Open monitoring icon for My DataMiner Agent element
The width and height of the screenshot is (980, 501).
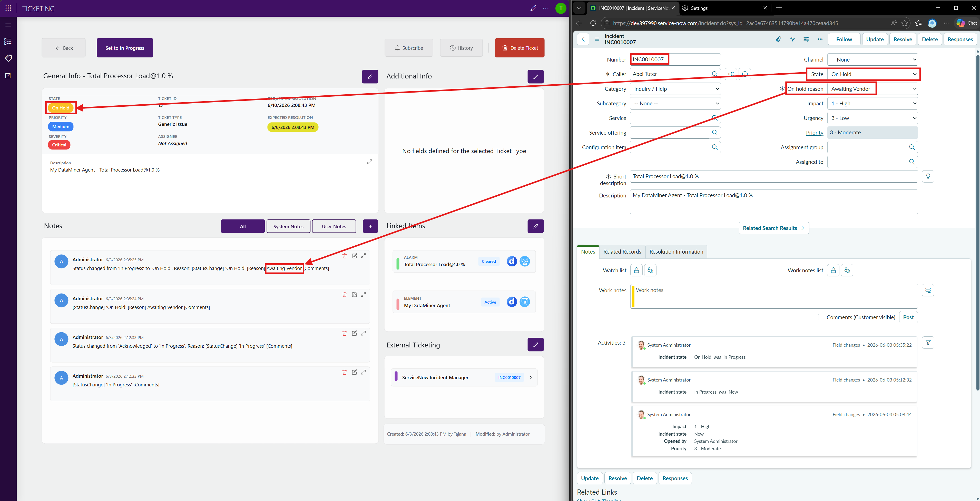pos(525,302)
